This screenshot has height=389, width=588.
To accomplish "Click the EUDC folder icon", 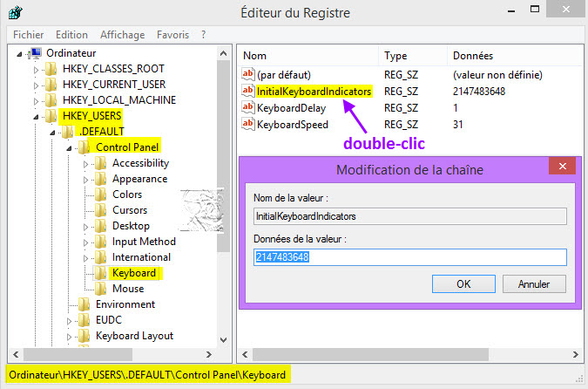I will pos(84,320).
